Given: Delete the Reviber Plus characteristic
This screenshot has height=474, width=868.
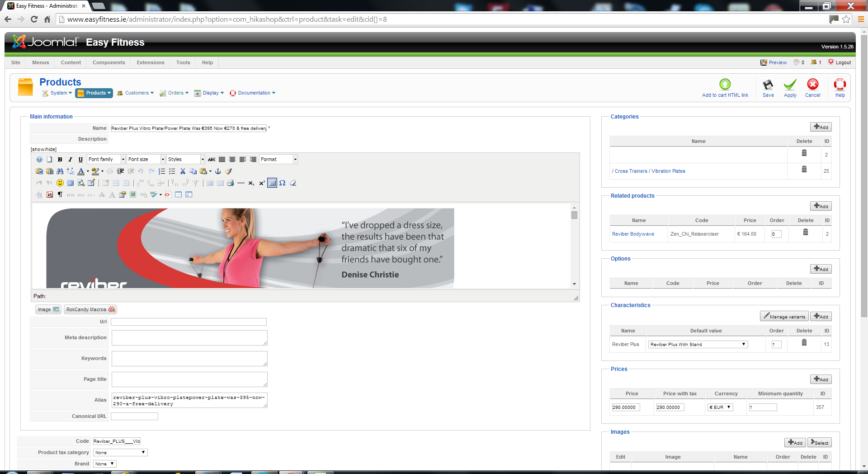Looking at the screenshot, I should [804, 342].
